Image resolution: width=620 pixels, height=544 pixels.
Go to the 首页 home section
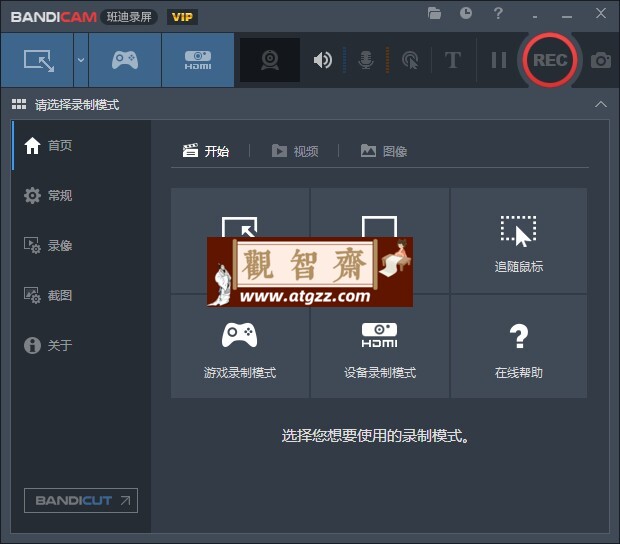point(81,145)
